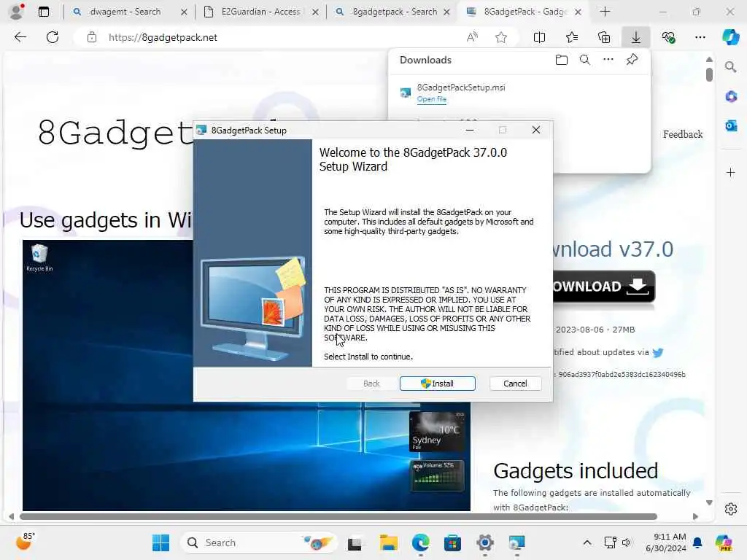Viewport: 747px width, 560px height.
Task: Close the E2Guardian tab
Action: point(315,12)
